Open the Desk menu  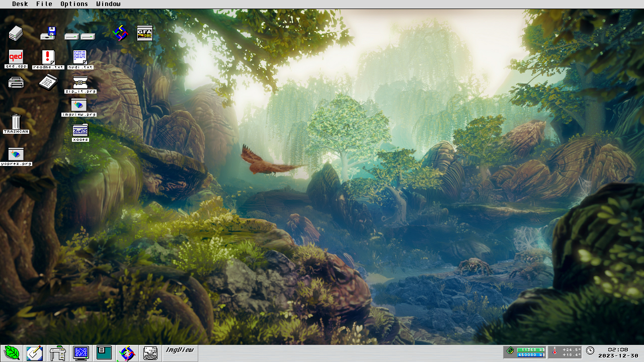pyautogui.click(x=20, y=4)
